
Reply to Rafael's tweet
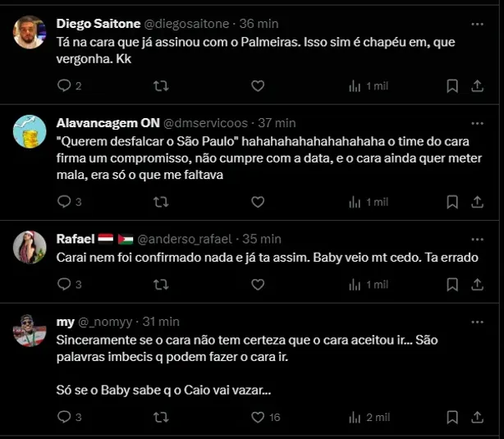[64, 284]
